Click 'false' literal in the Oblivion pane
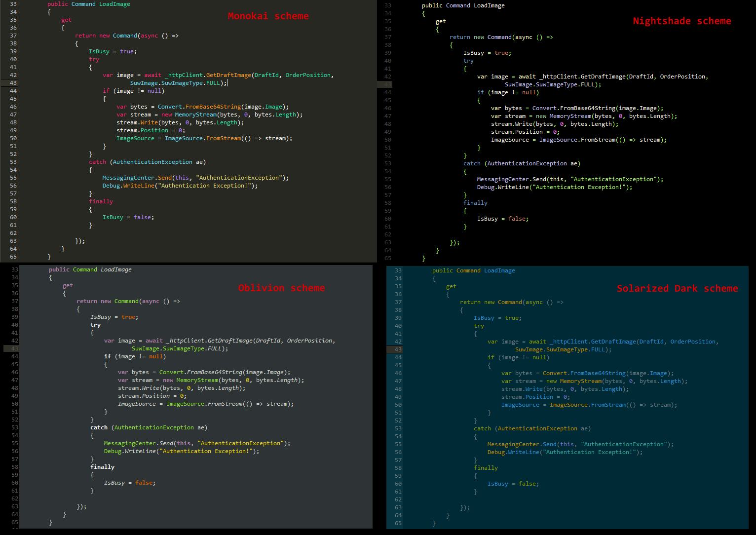This screenshot has width=756, height=535. click(x=144, y=483)
